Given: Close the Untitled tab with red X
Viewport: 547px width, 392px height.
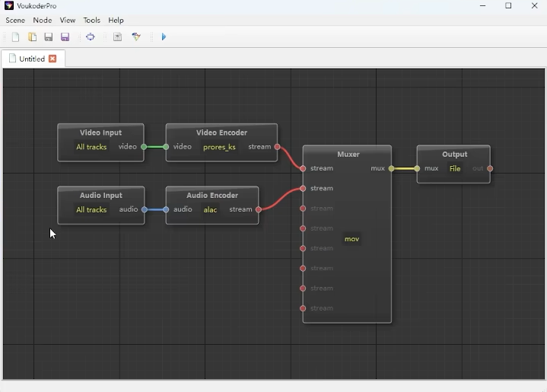Looking at the screenshot, I should pyautogui.click(x=52, y=59).
